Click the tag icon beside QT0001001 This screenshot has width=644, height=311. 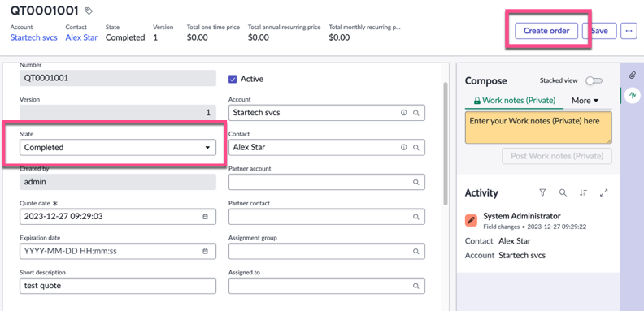click(89, 11)
